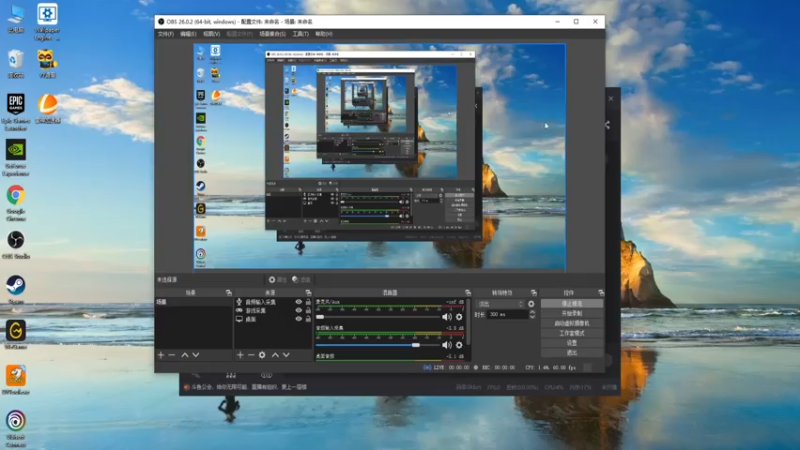Click the 设置 button in Controls
The image size is (800, 450).
click(x=571, y=343)
